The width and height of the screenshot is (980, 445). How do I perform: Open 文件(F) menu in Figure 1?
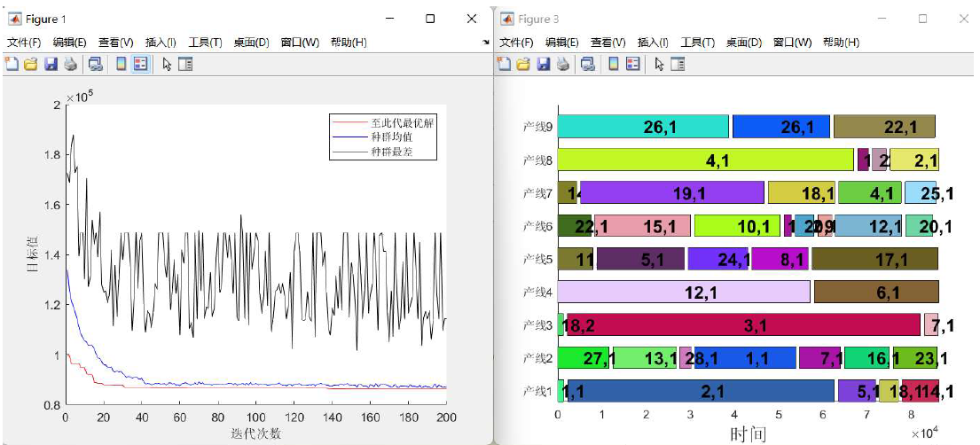[x=24, y=43]
